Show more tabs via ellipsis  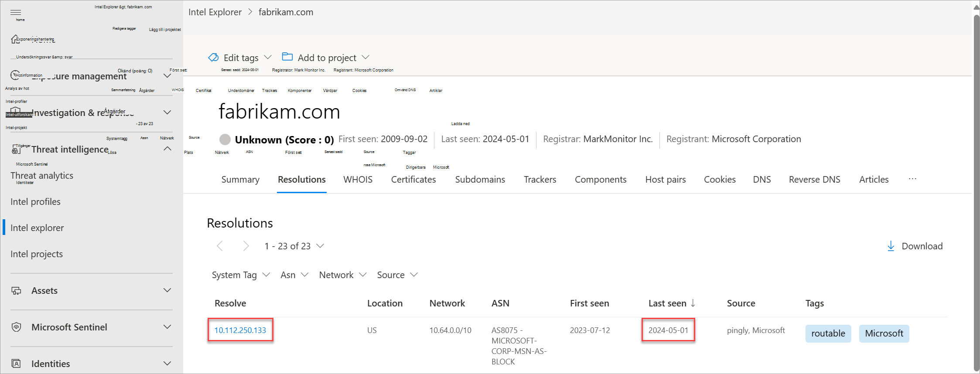912,179
